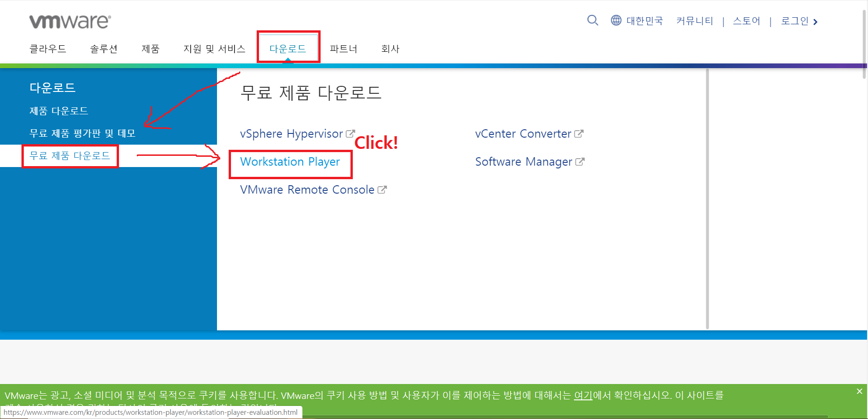Image resolution: width=868 pixels, height=419 pixels.
Task: Close the green cookie notice banner
Action: click(x=859, y=391)
